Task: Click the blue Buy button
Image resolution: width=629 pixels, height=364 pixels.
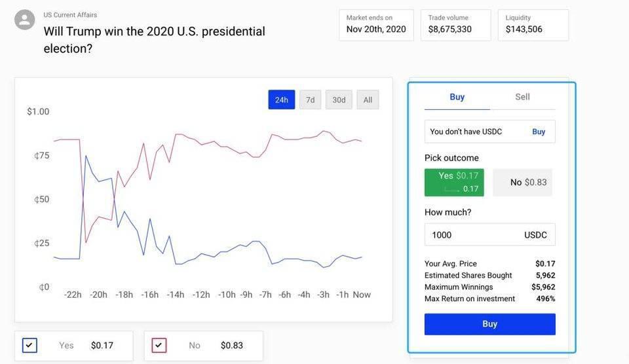Action: pyautogui.click(x=490, y=324)
